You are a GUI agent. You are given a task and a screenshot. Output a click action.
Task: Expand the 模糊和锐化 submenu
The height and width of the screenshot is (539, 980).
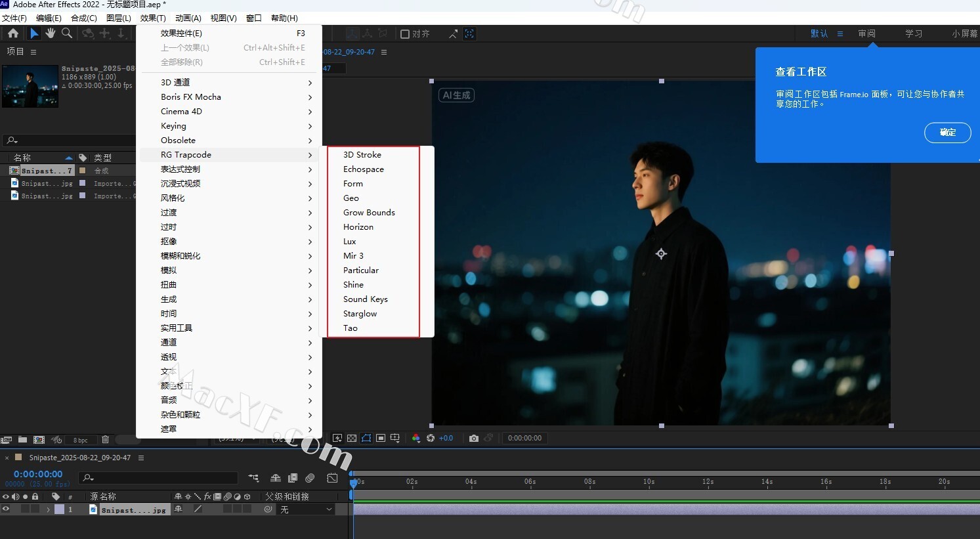(x=228, y=256)
